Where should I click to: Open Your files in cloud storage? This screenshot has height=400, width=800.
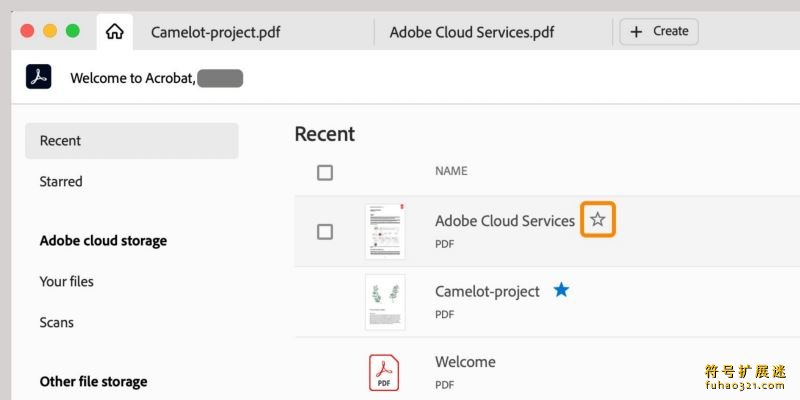(67, 282)
